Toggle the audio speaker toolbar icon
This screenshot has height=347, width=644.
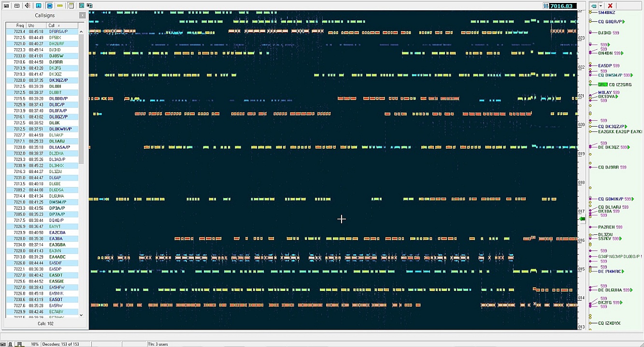click(x=28, y=6)
